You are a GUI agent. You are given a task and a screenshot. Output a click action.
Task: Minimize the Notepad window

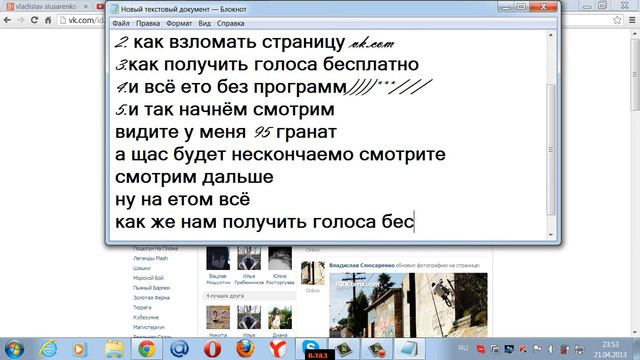(x=506, y=7)
